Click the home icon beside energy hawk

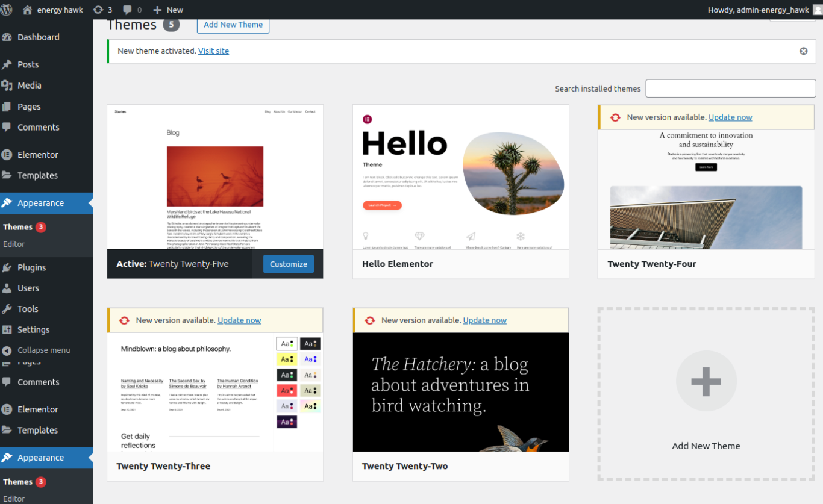click(27, 10)
